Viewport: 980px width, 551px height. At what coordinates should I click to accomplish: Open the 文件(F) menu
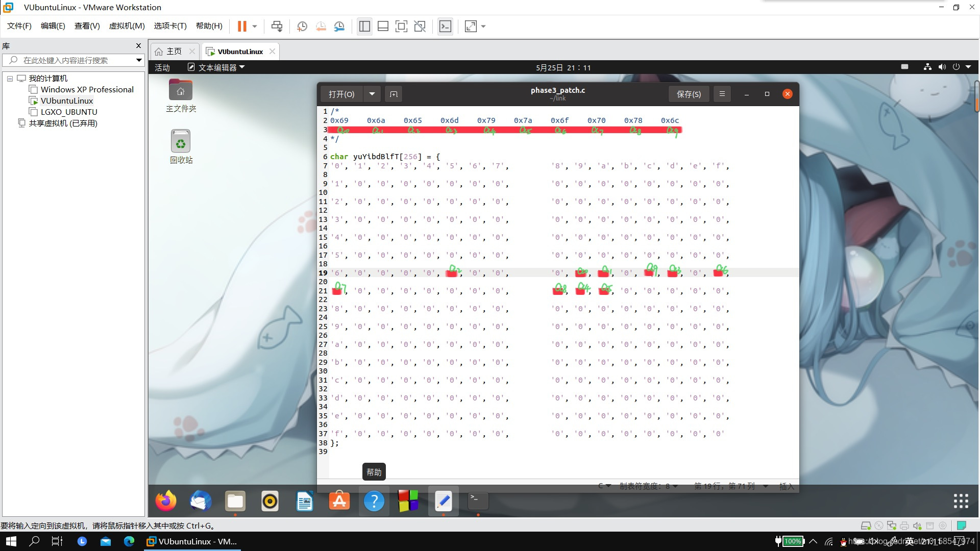(19, 26)
